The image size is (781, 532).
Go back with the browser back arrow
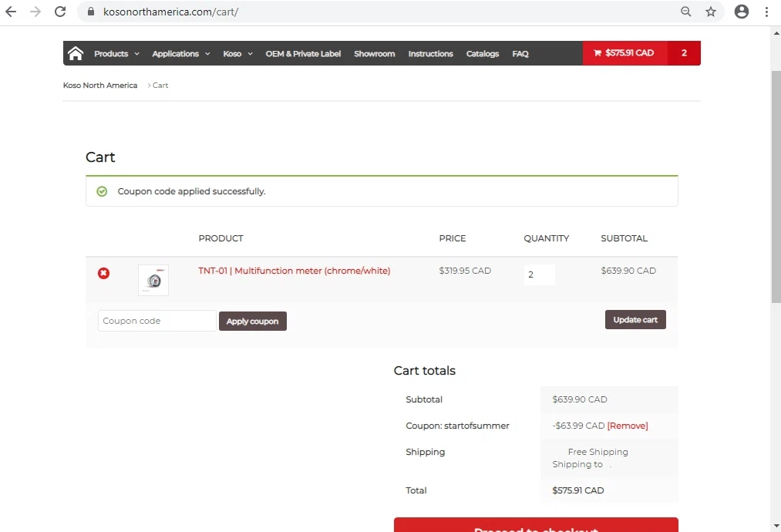[x=11, y=12]
